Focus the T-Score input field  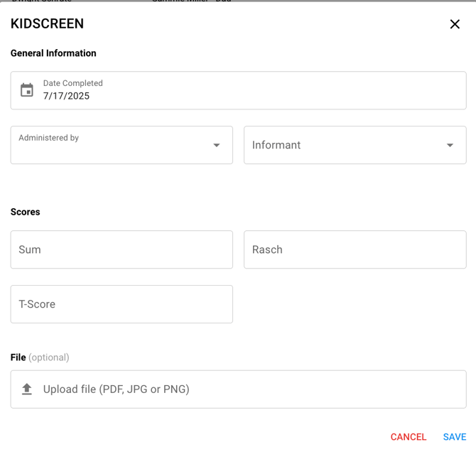tap(121, 304)
